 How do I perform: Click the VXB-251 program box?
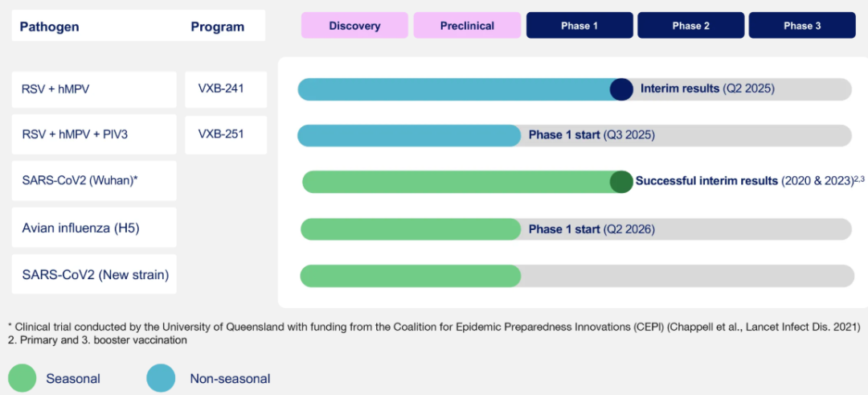[226, 134]
